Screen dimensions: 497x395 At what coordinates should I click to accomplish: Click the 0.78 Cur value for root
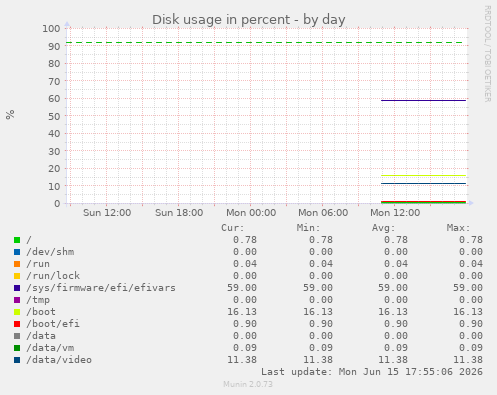[x=245, y=240]
